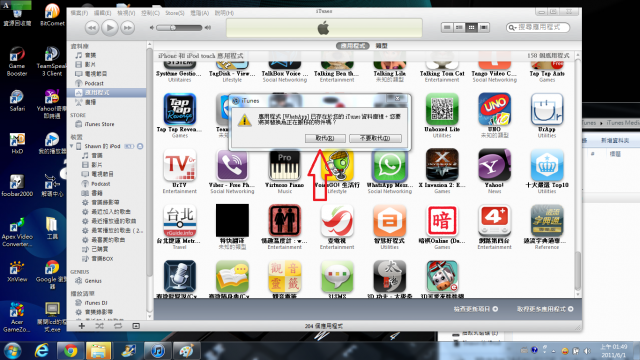Open the 編輯(E) Edit menu
Viewport: 640px width, 360px height.
[x=102, y=13]
